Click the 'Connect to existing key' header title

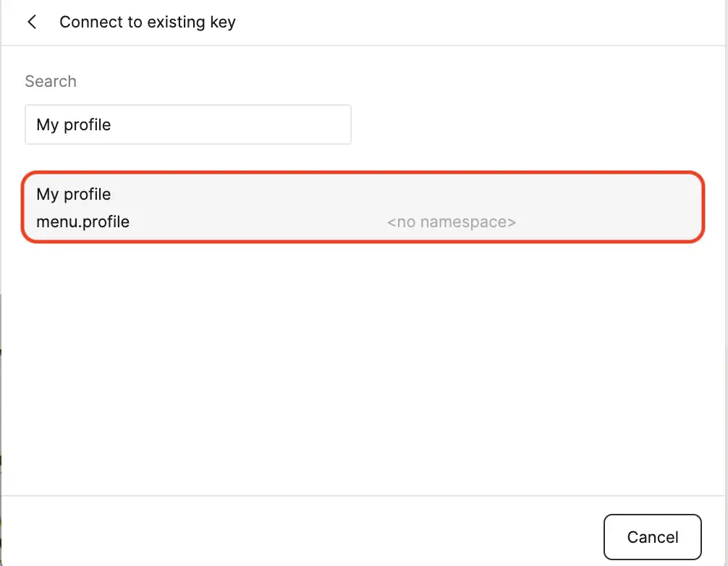pos(148,22)
